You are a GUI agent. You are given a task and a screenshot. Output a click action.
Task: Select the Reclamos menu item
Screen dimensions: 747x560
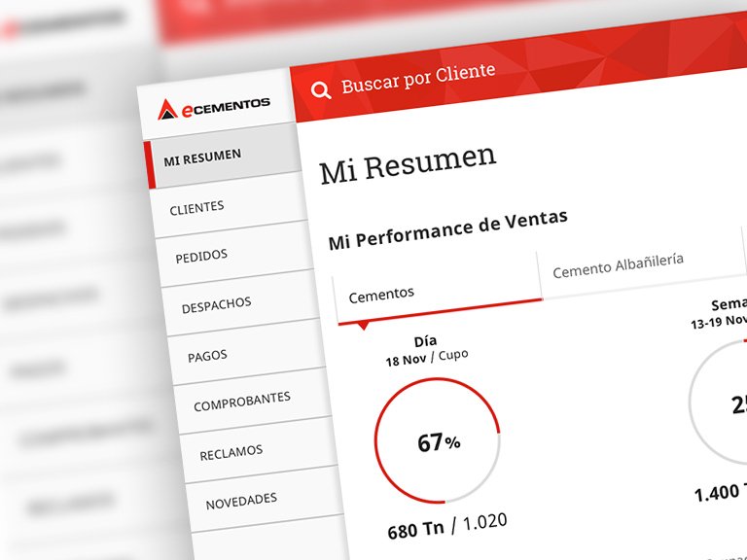pyautogui.click(x=231, y=452)
